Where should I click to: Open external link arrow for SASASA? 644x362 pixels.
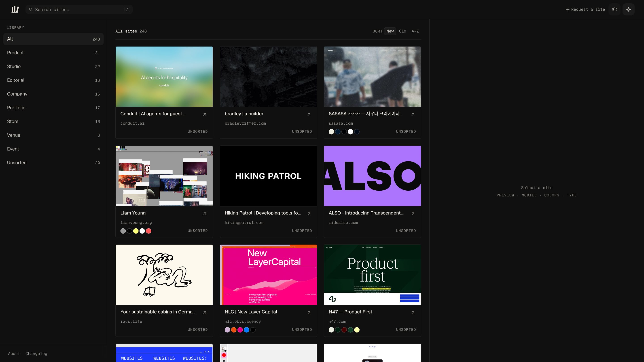[x=413, y=114]
